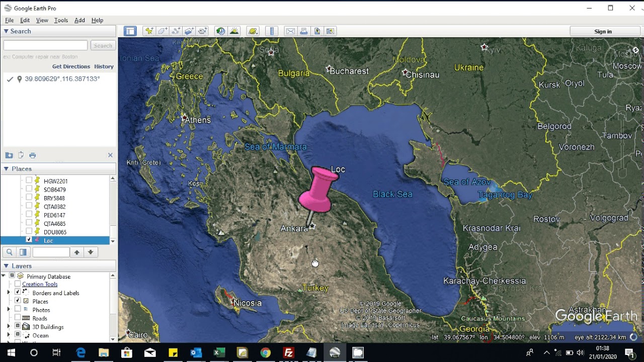This screenshot has height=362, width=644.
Task: Clear search results with the X icon
Action: click(110, 155)
